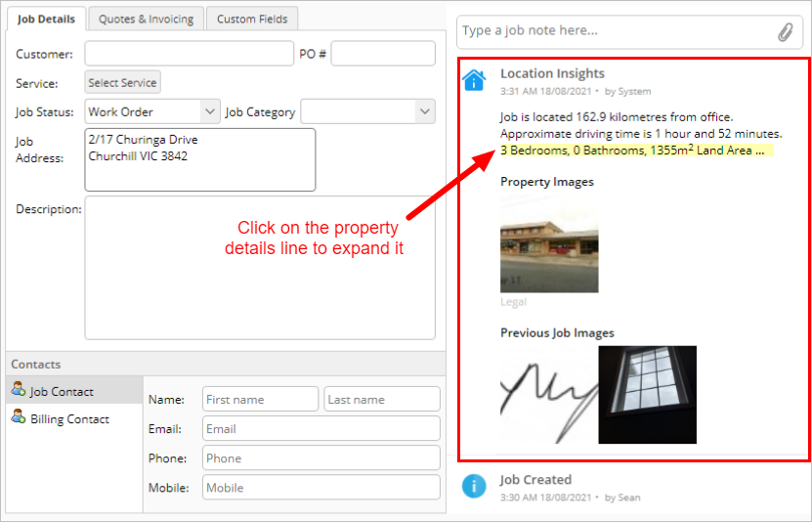Click the Customer input field

pos(190,54)
